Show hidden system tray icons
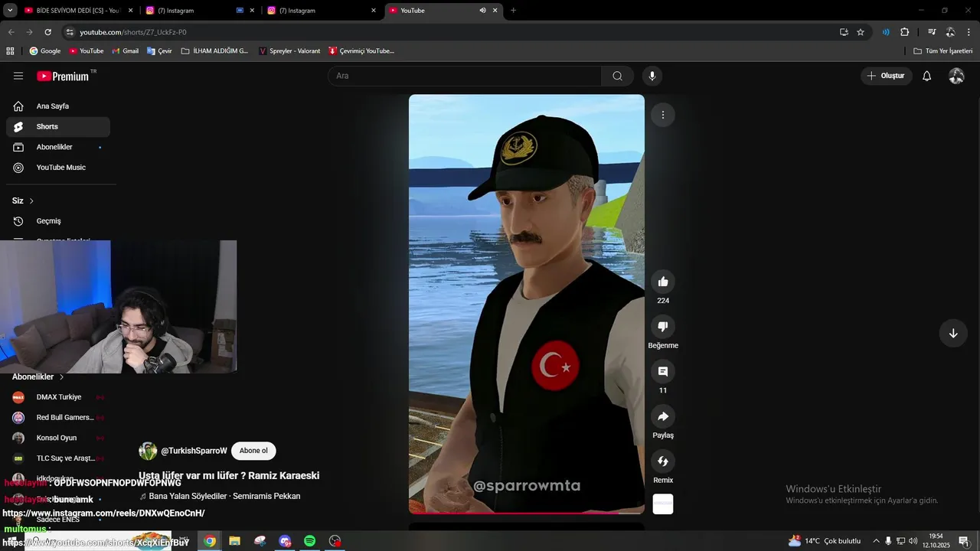Screen dimensions: 980x551 tap(876, 541)
